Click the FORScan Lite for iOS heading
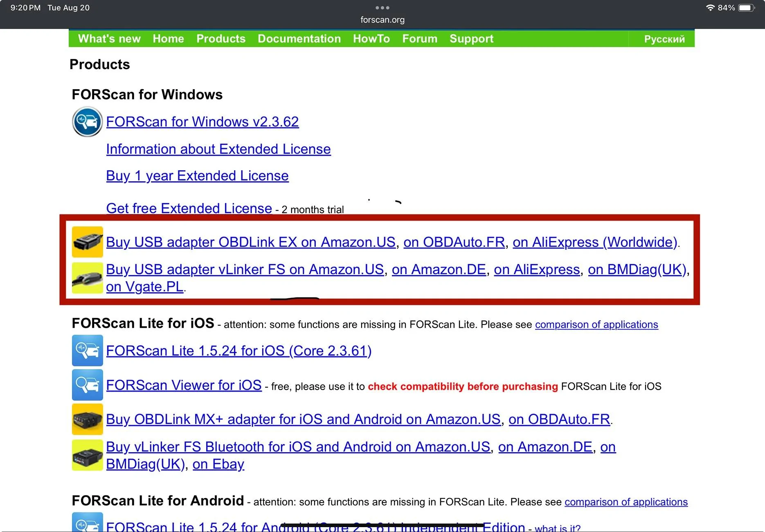This screenshot has height=532, width=765. click(x=143, y=323)
